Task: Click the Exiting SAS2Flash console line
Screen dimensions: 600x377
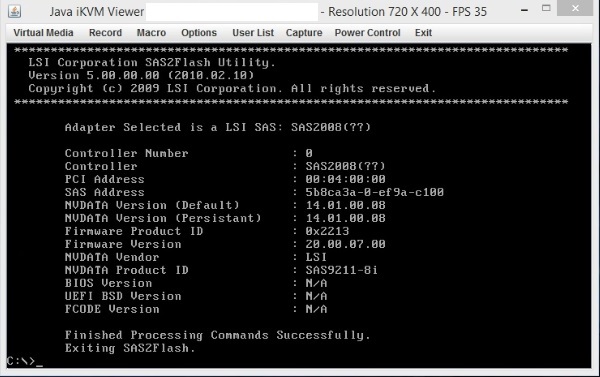Action: coord(130,348)
